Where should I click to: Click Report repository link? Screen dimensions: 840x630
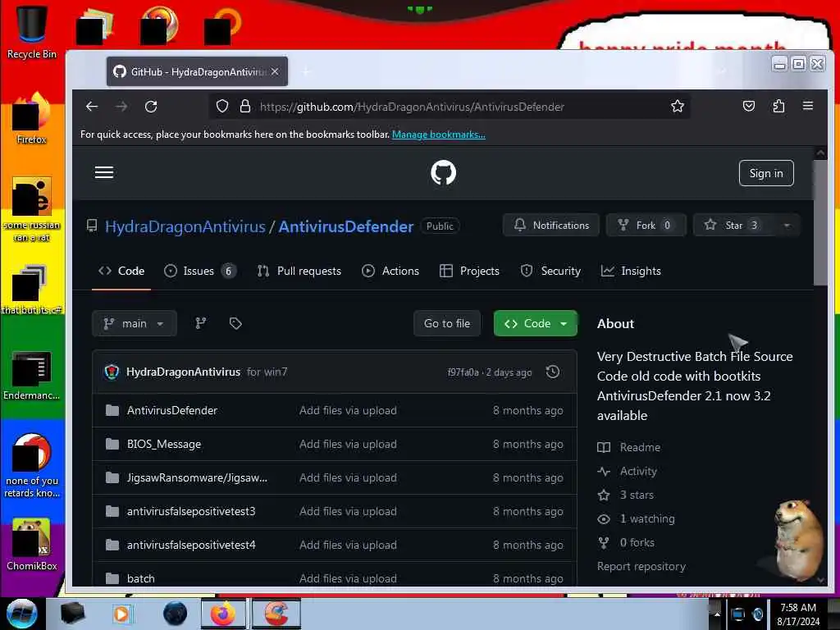641,566
